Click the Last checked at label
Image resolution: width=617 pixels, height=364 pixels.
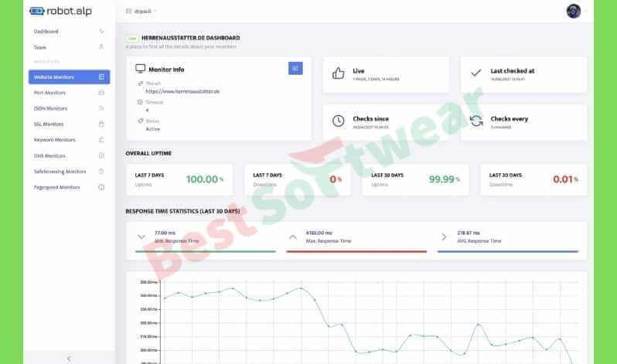[x=513, y=71]
